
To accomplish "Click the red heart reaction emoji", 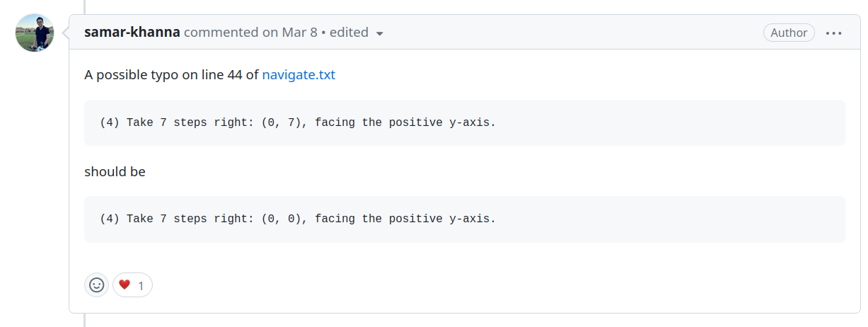I will click(125, 285).
